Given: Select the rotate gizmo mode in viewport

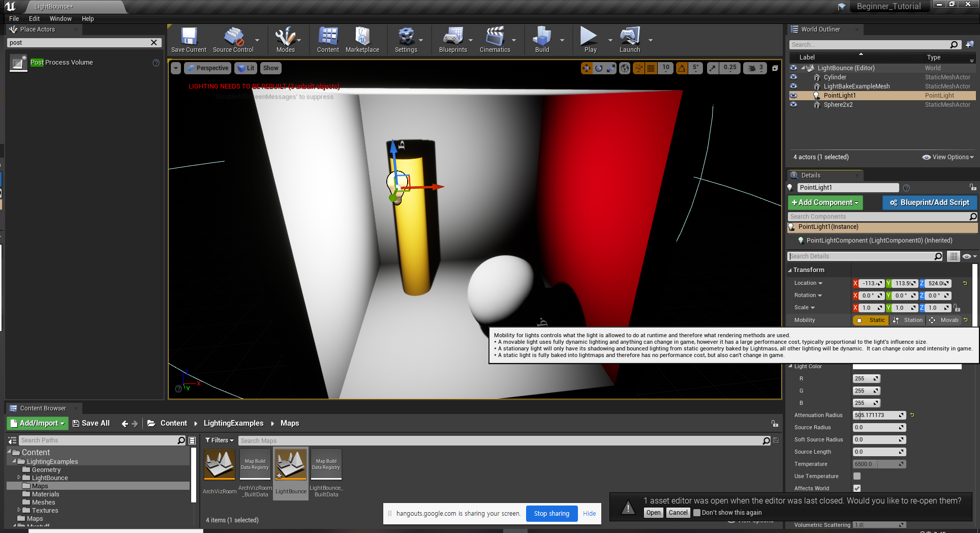Looking at the screenshot, I should (x=599, y=68).
